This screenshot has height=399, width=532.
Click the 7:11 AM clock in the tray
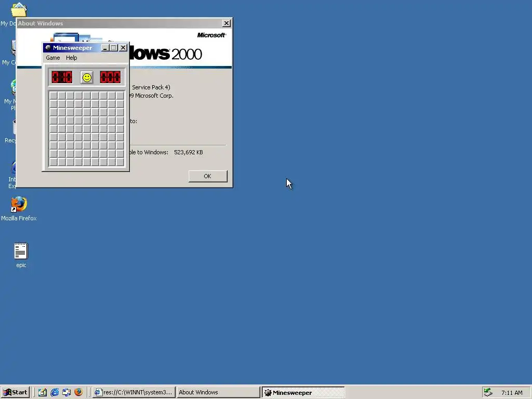click(x=512, y=393)
